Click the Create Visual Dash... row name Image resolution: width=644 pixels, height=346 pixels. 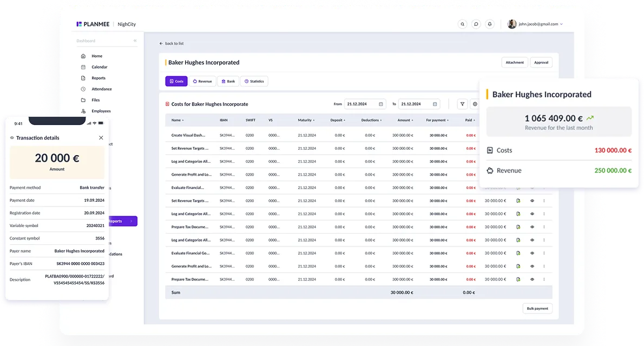click(188, 136)
